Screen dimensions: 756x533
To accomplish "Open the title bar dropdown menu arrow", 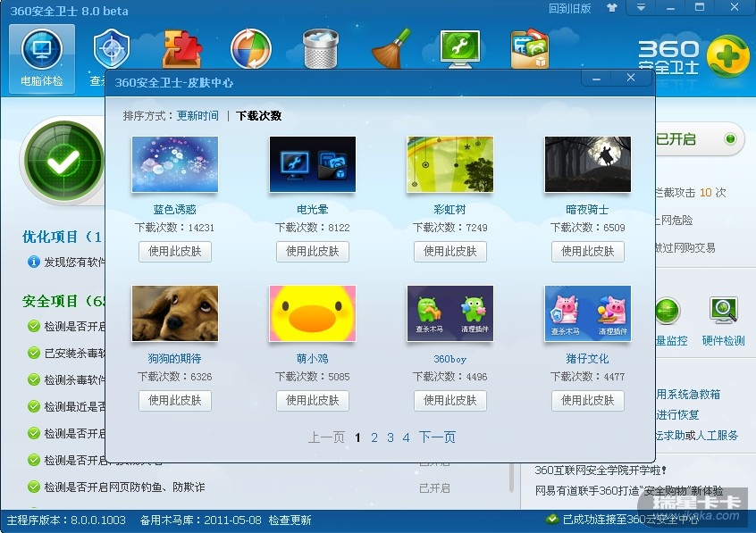I will pyautogui.click(x=641, y=8).
